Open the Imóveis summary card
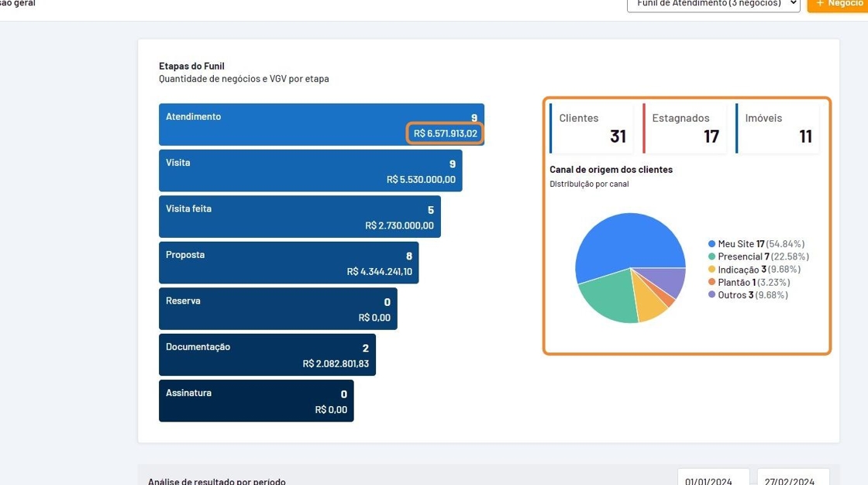Viewport: 868px width, 485px height. coord(777,128)
